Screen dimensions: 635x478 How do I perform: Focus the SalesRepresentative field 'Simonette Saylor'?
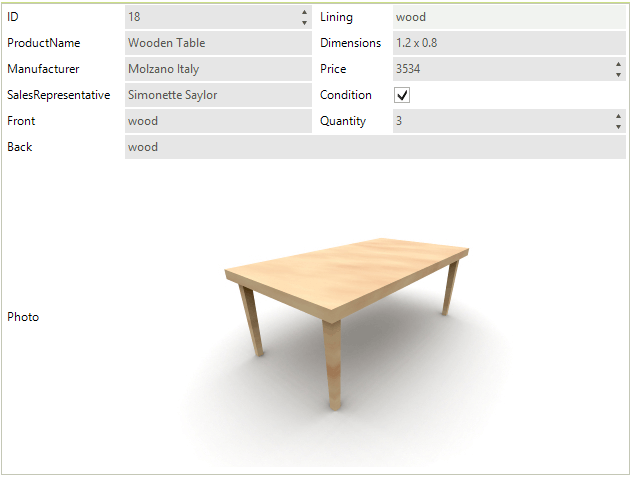[x=218, y=95]
